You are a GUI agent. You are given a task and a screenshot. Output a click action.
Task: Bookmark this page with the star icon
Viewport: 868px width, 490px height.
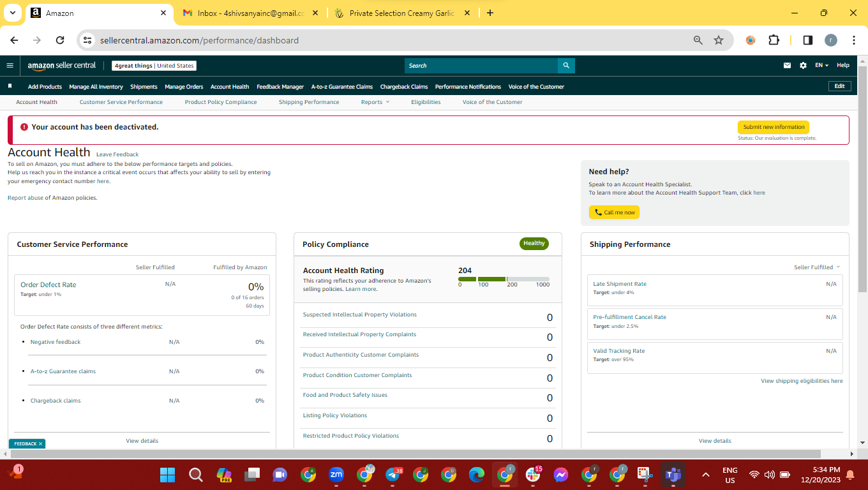[x=719, y=40]
